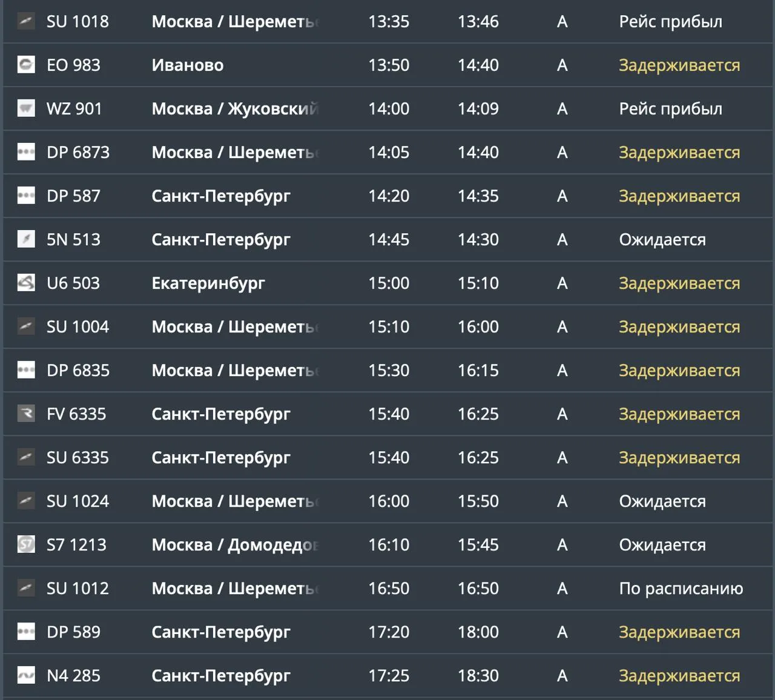775x700 pixels.
Task: Click the Rossiya logo next to FV 6335
Action: 26,414
